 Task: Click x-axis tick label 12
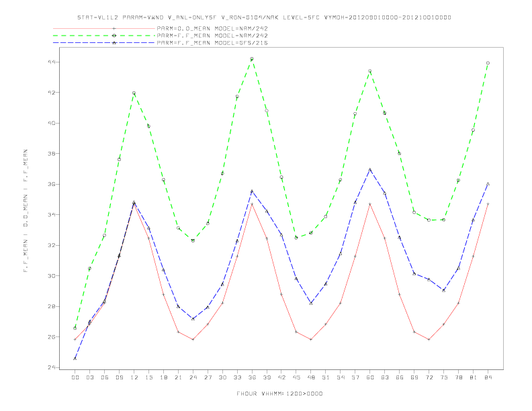click(134, 377)
